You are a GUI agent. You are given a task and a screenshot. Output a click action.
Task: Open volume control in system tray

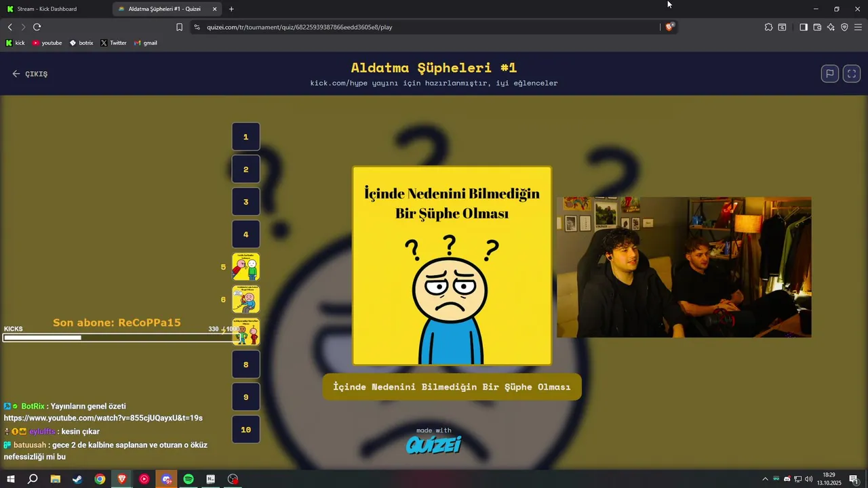pyautogui.click(x=808, y=479)
